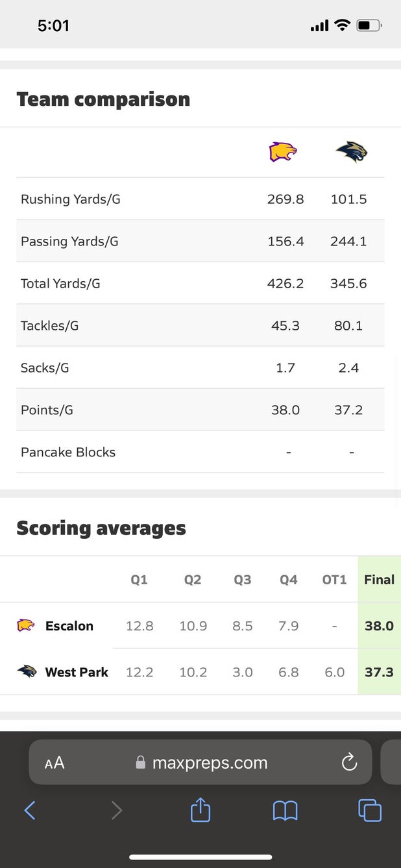Open the West Park team link

(x=77, y=672)
